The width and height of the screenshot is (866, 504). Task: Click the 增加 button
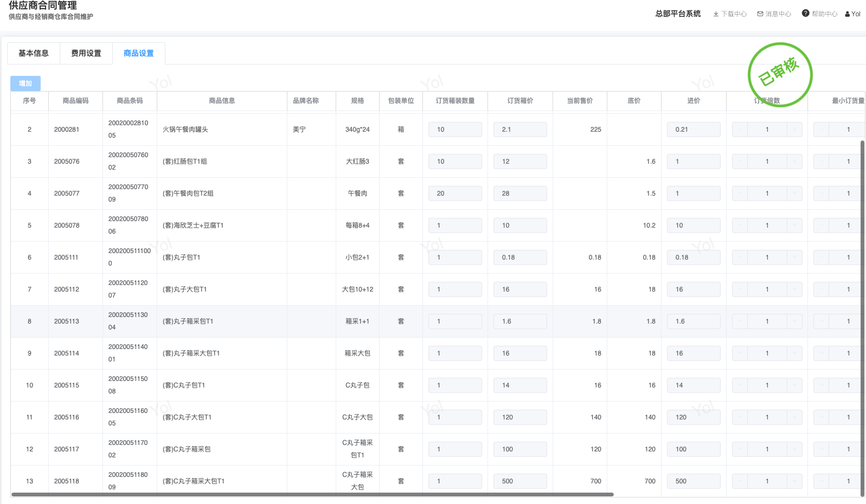coord(25,83)
